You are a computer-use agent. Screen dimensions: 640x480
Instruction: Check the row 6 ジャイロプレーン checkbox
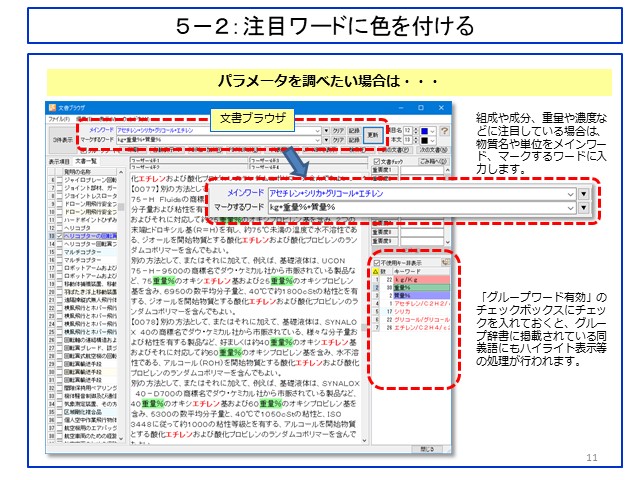click(x=60, y=180)
